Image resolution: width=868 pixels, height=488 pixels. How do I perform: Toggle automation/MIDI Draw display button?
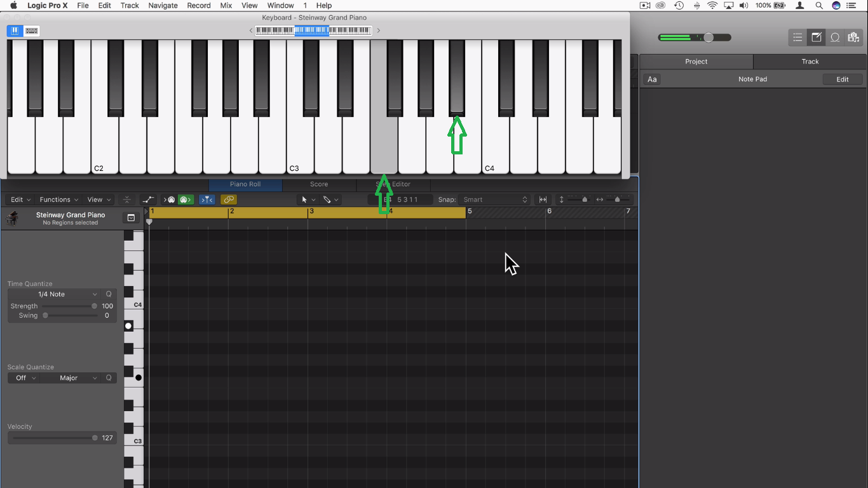(x=148, y=200)
